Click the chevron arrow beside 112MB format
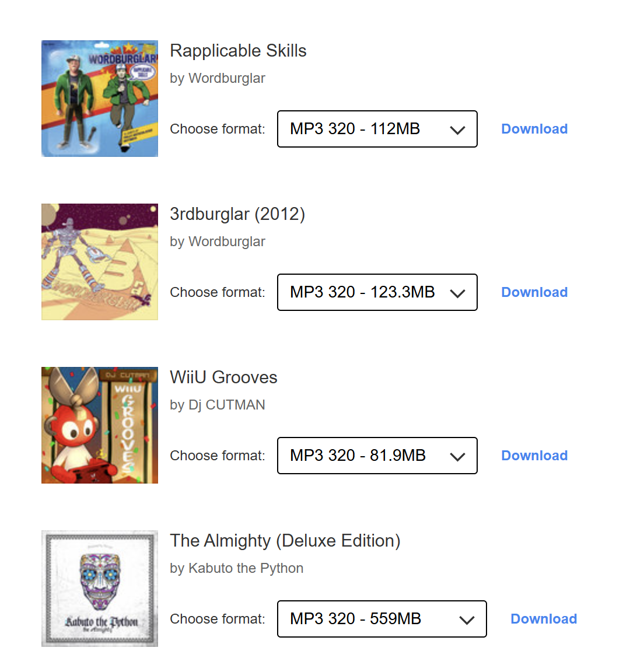Screen dimensions: 623x672 457,130
